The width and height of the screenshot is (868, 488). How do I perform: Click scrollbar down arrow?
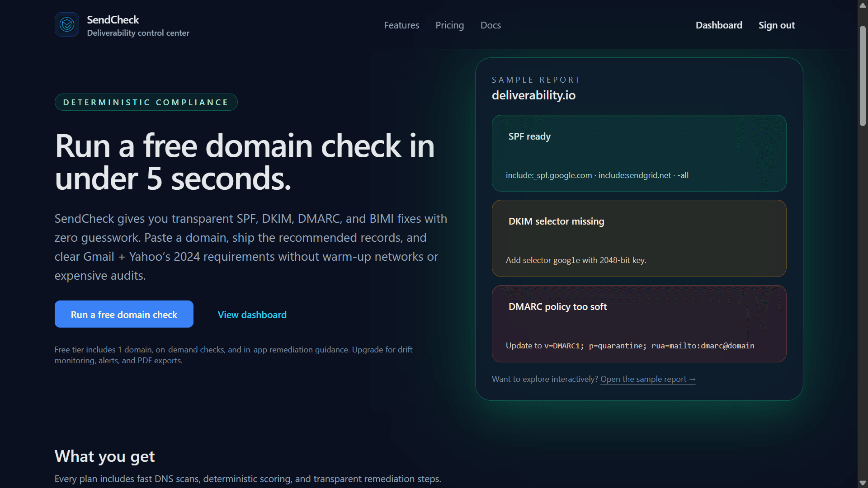[x=863, y=483]
